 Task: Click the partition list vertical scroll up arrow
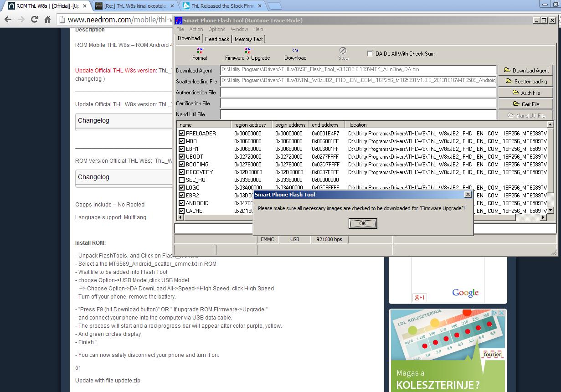tap(551, 125)
